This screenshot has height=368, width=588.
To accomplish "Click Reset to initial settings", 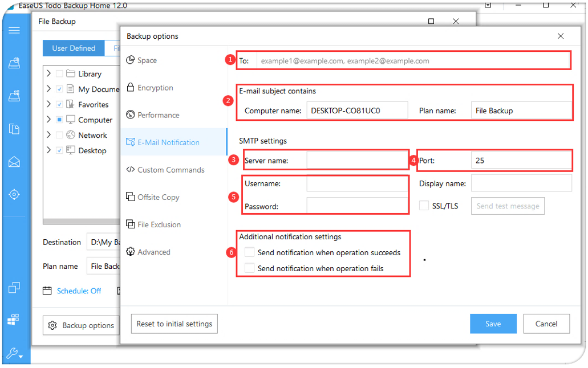I will tap(175, 324).
